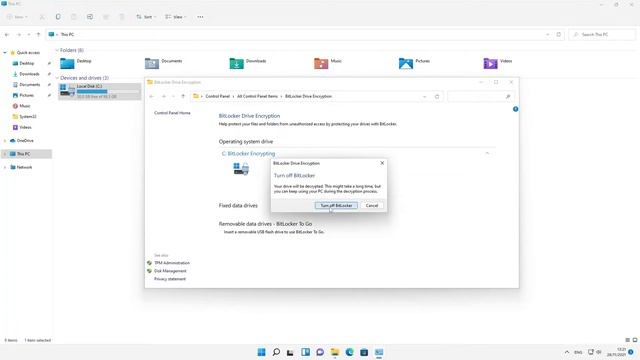640x360 pixels.
Task: Open taskbar Search magnifier
Action: [x=276, y=352]
